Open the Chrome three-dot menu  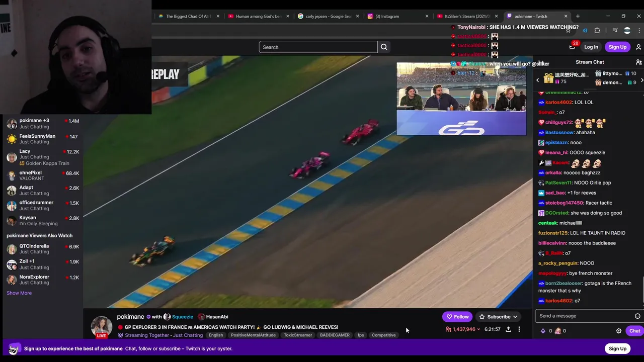639,31
